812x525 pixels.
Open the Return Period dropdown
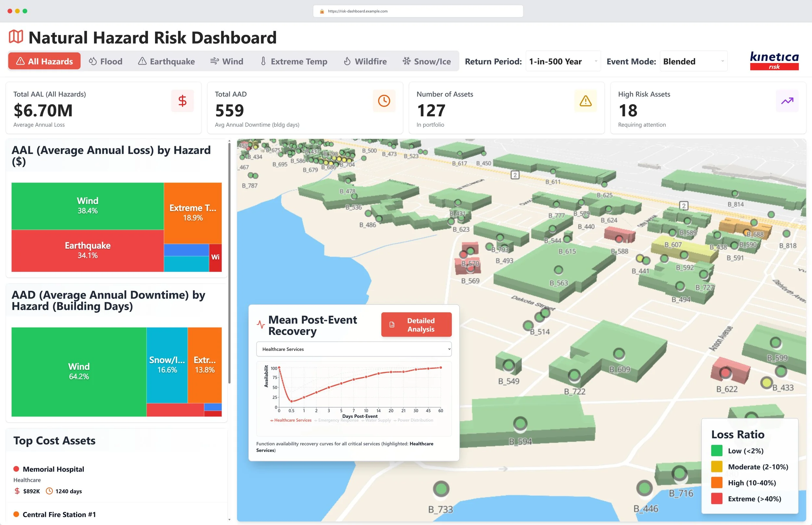[x=563, y=61]
